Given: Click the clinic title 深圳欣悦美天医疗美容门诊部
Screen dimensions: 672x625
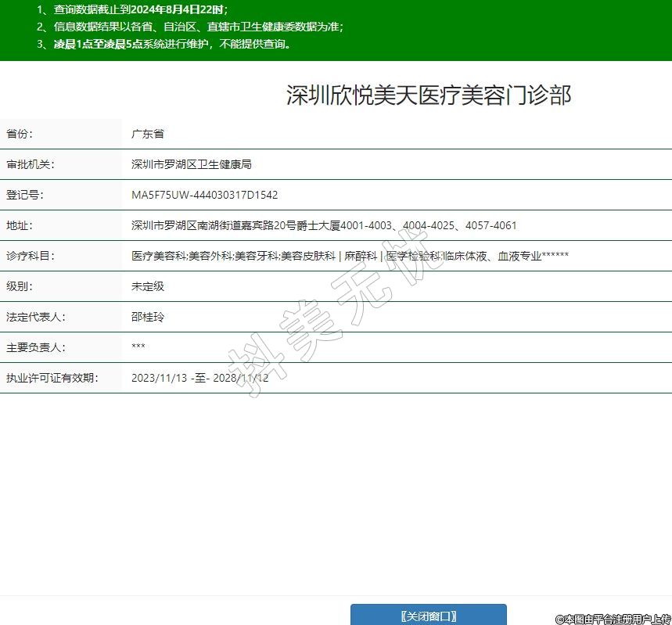Looking at the screenshot, I should coord(429,95).
